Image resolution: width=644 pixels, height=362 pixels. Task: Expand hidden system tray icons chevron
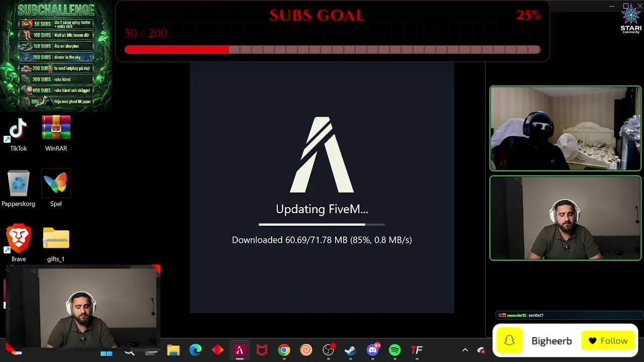pyautogui.click(x=465, y=350)
